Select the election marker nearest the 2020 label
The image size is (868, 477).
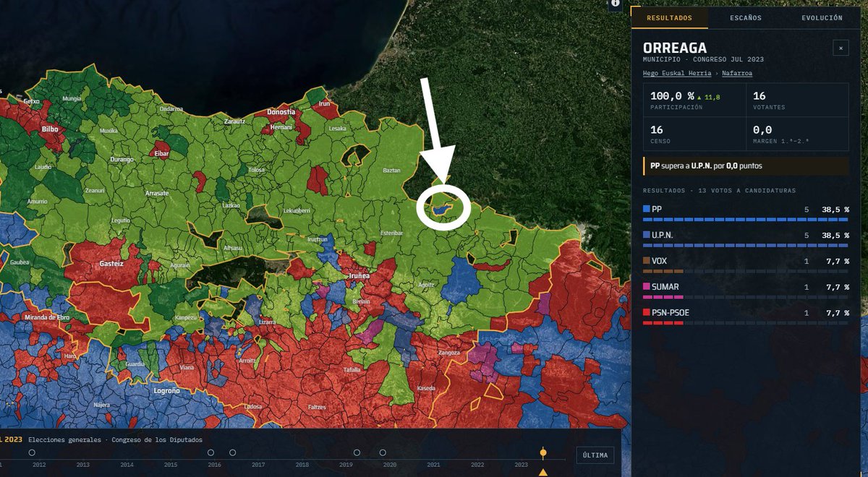click(383, 452)
